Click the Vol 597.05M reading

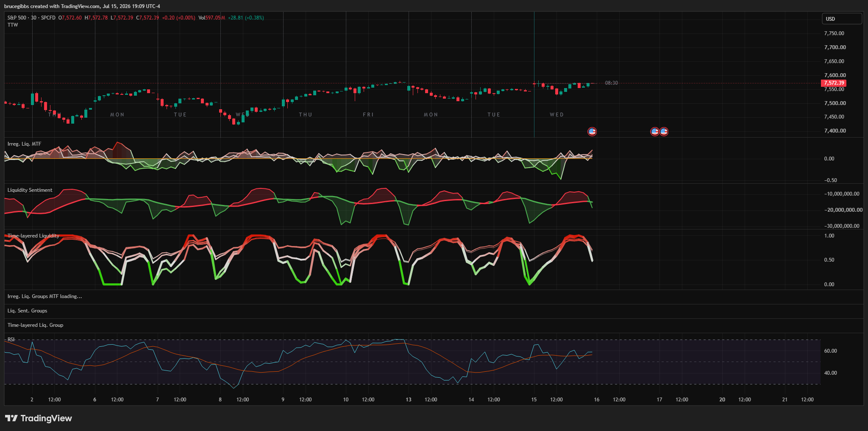212,18
